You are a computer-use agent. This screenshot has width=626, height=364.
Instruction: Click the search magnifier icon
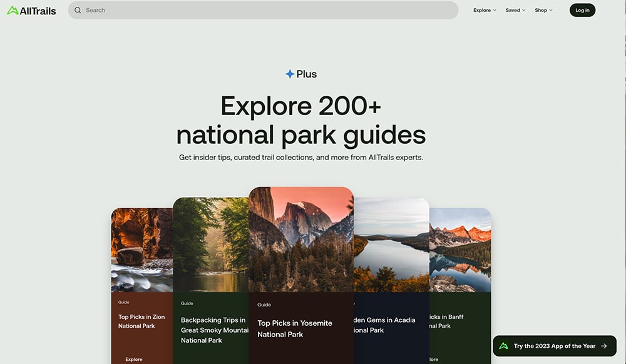pyautogui.click(x=78, y=10)
